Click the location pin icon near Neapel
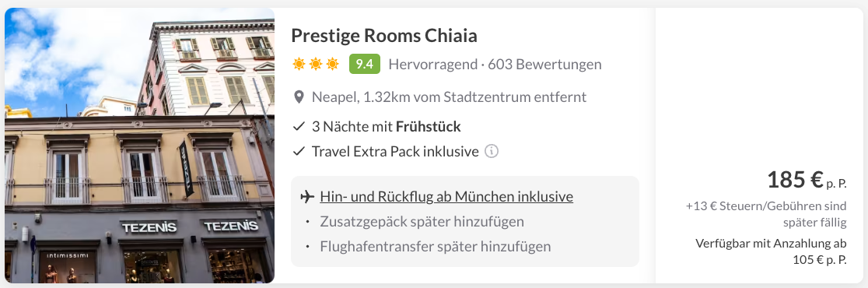 [x=299, y=97]
